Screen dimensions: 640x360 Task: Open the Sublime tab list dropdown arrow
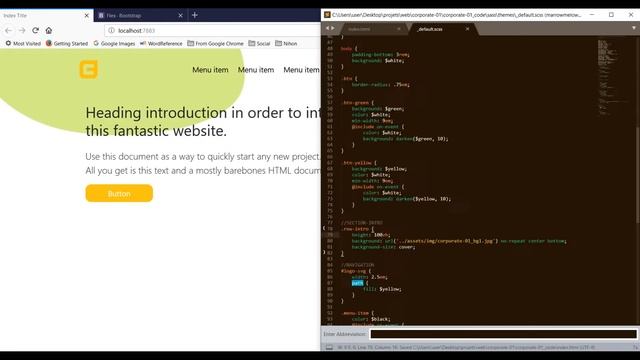click(x=634, y=28)
